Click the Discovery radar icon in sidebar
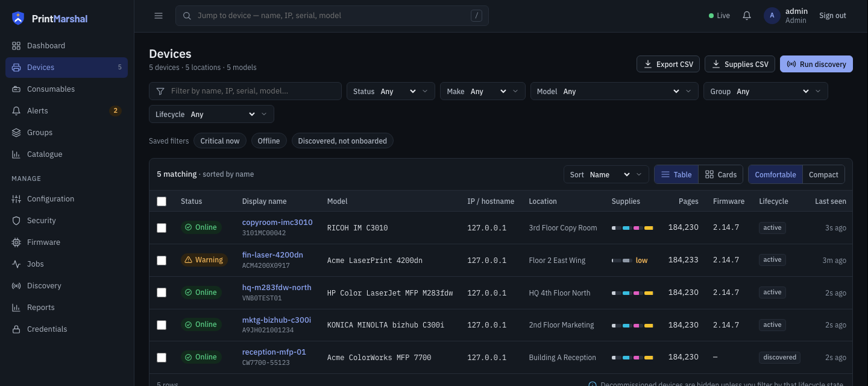This screenshot has height=386, width=868. [16, 286]
